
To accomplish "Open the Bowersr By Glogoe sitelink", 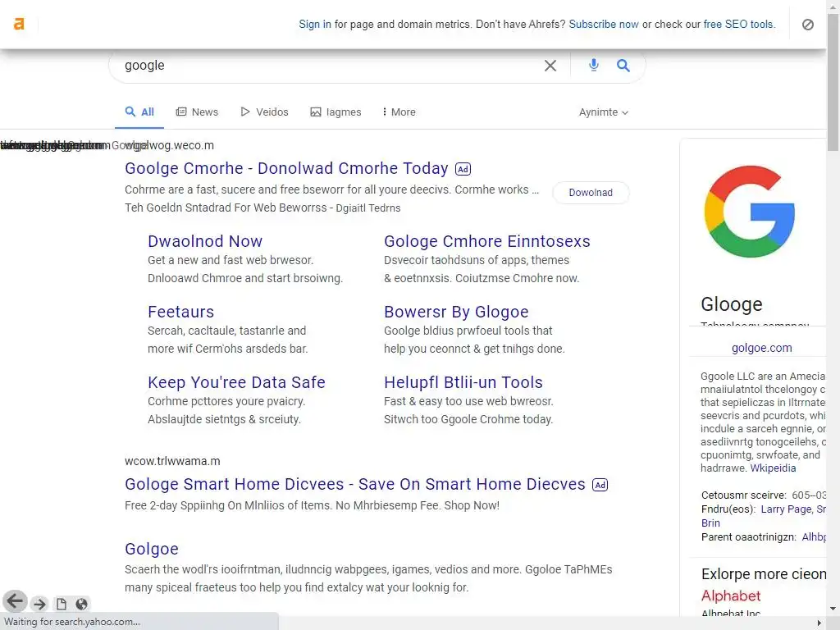I will [456, 312].
